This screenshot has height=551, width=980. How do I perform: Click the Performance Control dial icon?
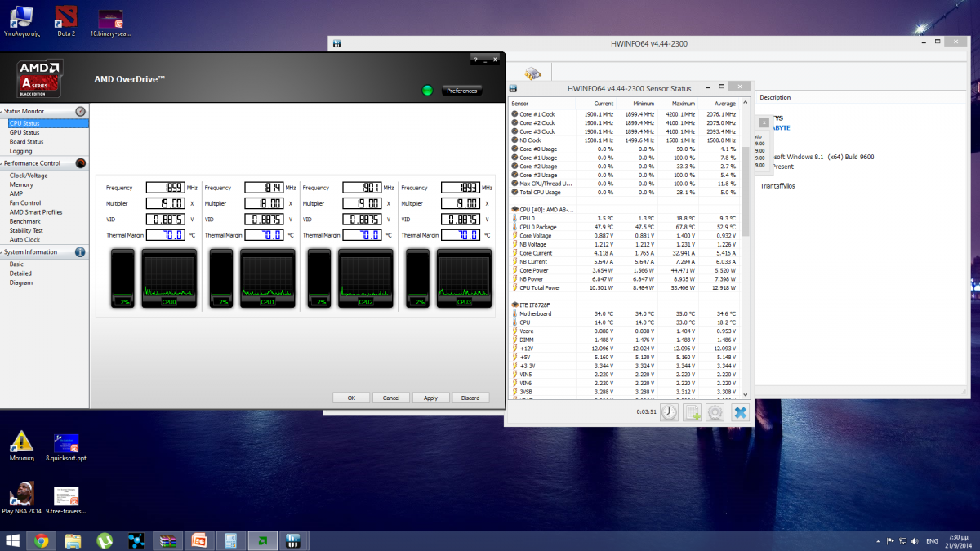[x=80, y=163]
